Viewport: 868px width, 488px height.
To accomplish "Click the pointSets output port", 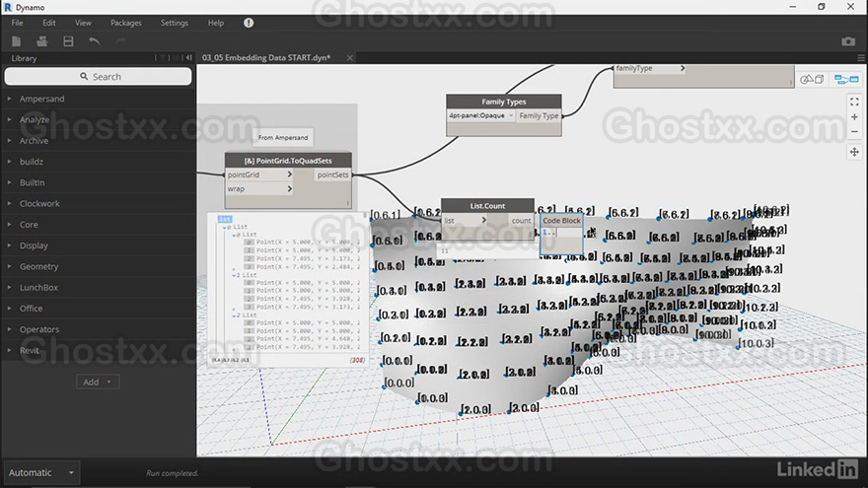I will click(x=332, y=174).
